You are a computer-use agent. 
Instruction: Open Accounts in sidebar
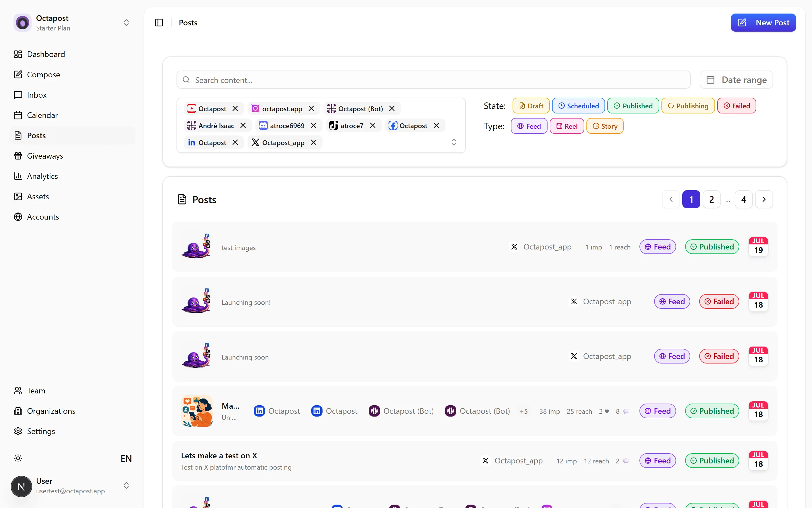tap(72, 217)
